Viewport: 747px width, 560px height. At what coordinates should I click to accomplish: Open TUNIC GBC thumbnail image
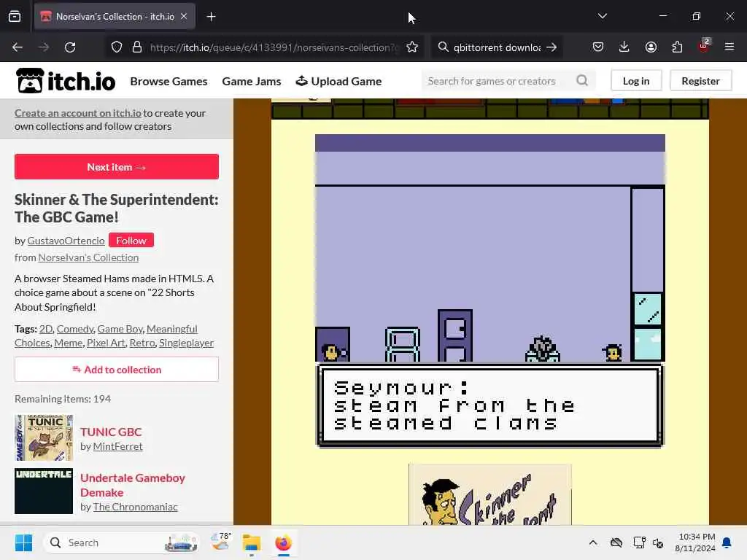click(44, 437)
